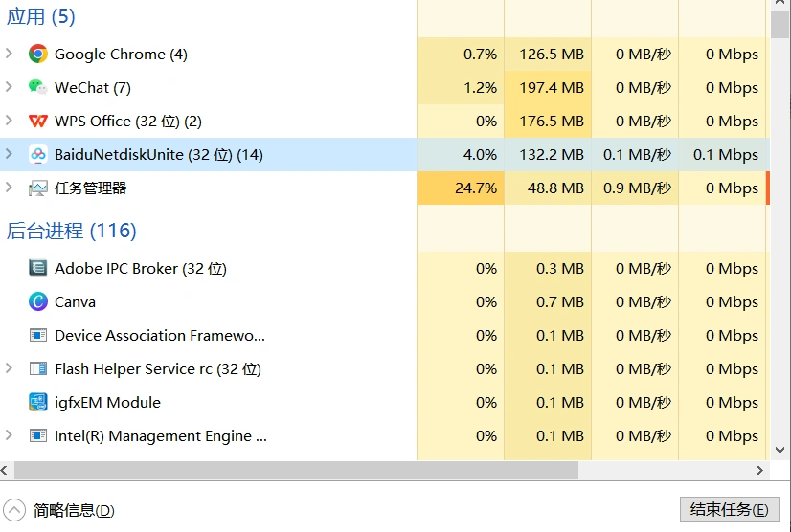The width and height of the screenshot is (791, 532).
Task: Click the 任务管理器 process icon
Action: coord(38,188)
